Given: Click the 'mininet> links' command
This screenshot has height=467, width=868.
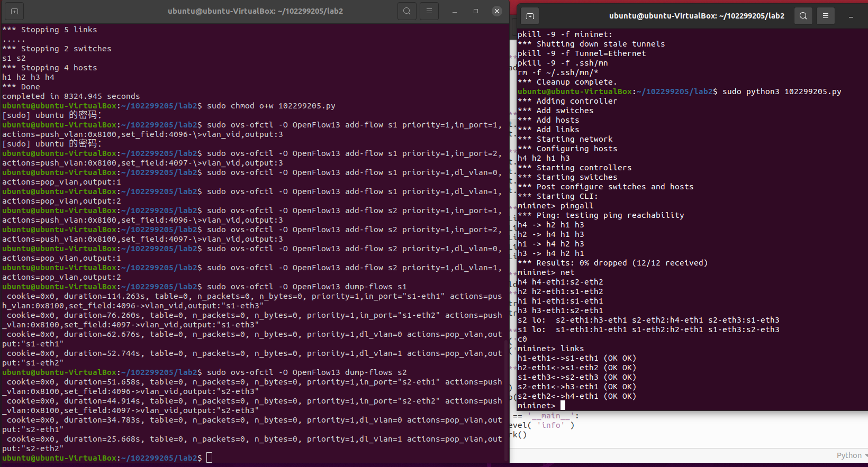Looking at the screenshot, I should pos(551,349).
